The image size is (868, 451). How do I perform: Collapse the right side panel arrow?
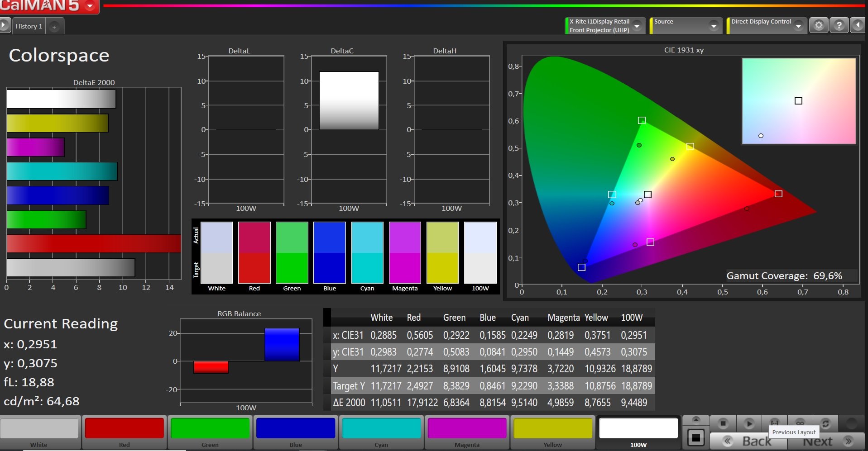point(858,25)
